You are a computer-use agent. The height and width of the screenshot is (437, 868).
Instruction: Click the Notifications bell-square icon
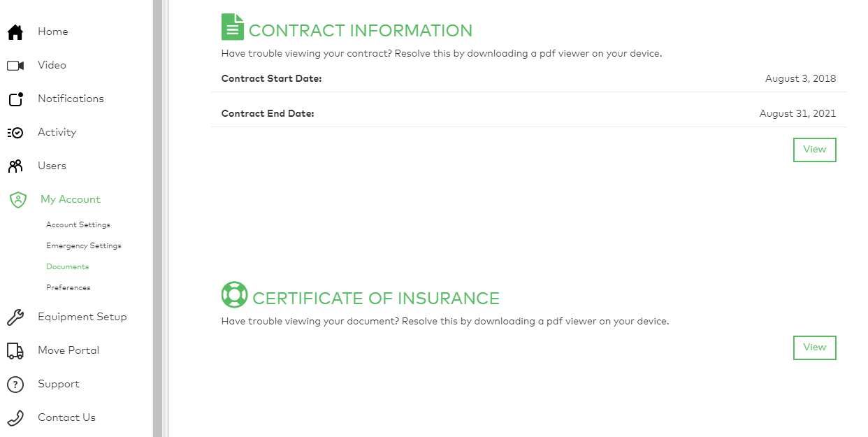click(x=15, y=99)
